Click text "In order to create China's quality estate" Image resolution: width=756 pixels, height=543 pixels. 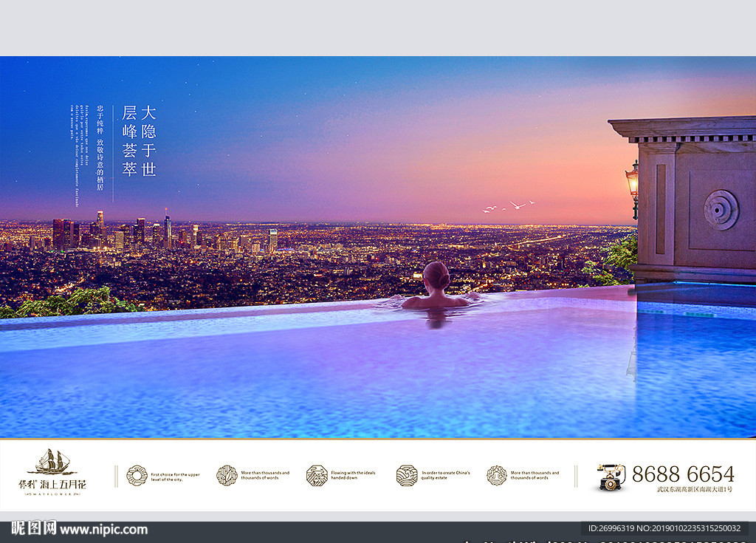tap(445, 475)
